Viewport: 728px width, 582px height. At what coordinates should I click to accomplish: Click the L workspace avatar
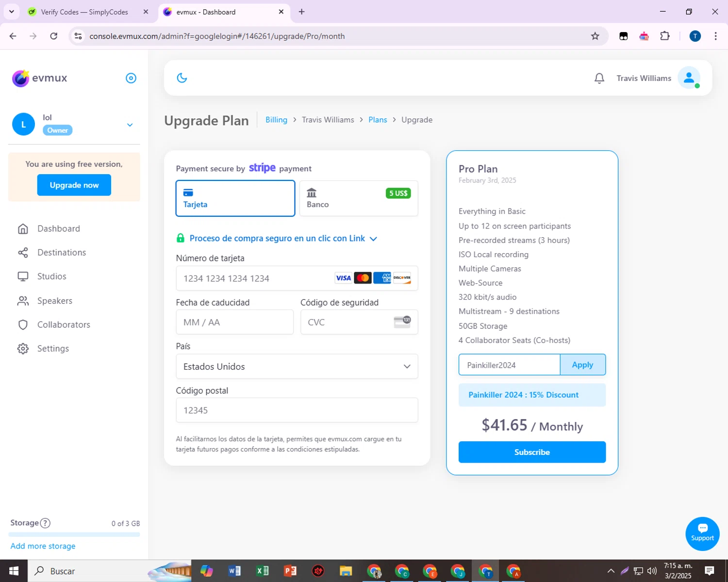23,124
